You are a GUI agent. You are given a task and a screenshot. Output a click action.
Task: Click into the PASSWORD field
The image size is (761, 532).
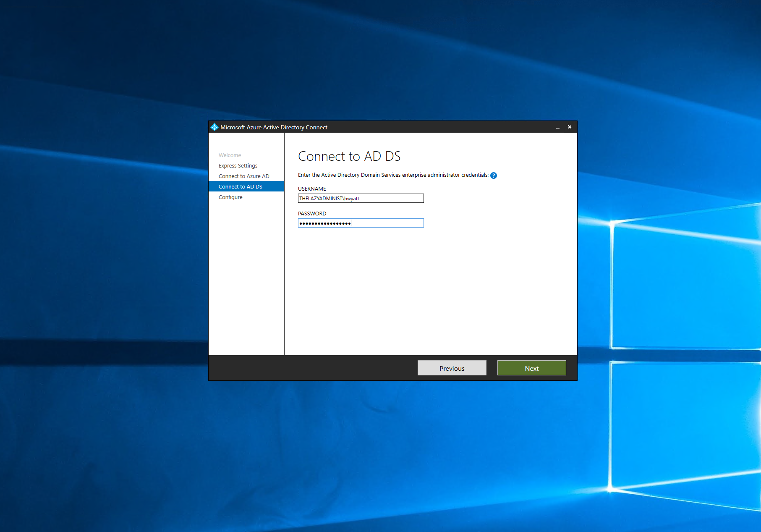click(361, 223)
